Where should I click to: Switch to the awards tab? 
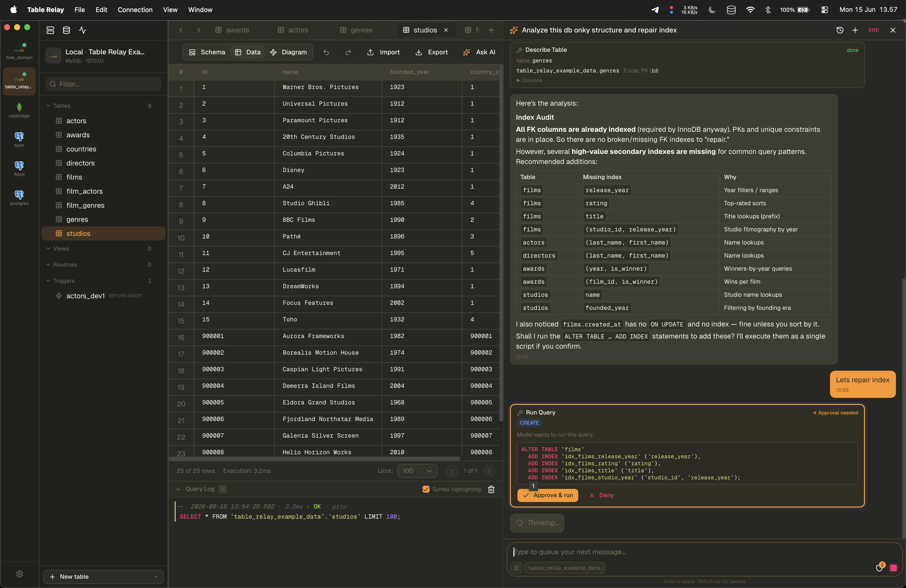click(232, 30)
